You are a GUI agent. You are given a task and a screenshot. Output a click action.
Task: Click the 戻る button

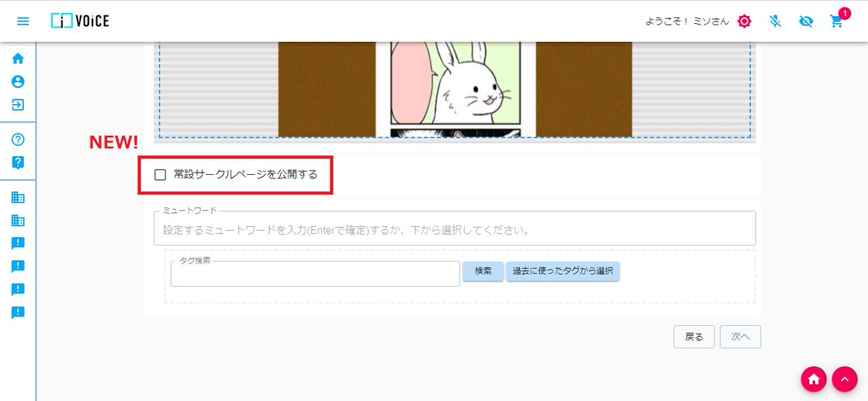(694, 337)
